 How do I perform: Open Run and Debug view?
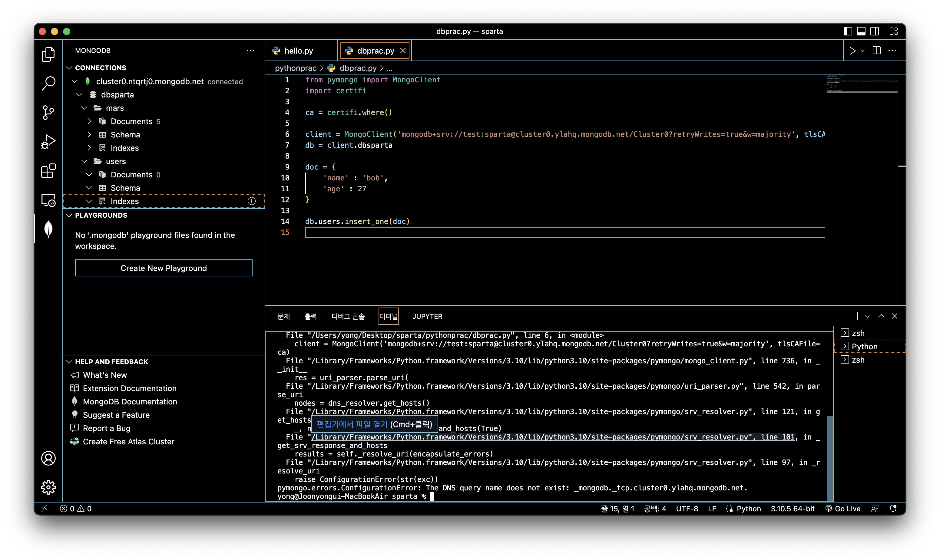(x=48, y=141)
